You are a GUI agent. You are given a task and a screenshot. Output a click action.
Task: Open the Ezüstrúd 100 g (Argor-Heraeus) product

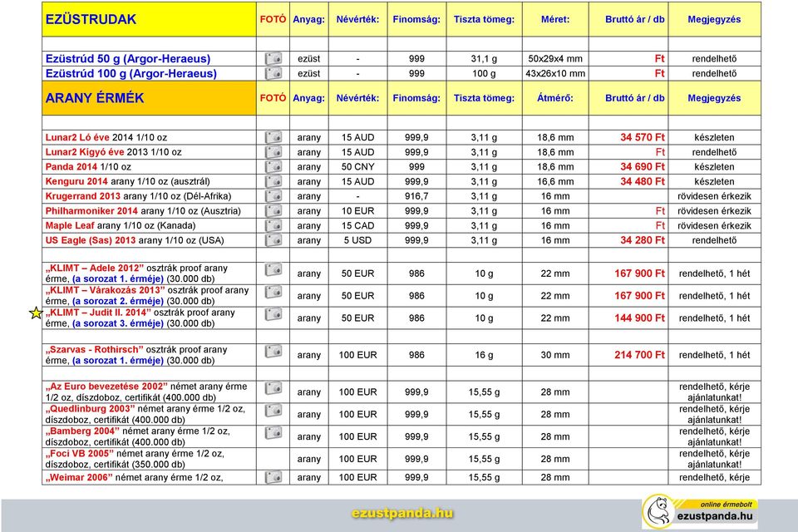click(131, 73)
